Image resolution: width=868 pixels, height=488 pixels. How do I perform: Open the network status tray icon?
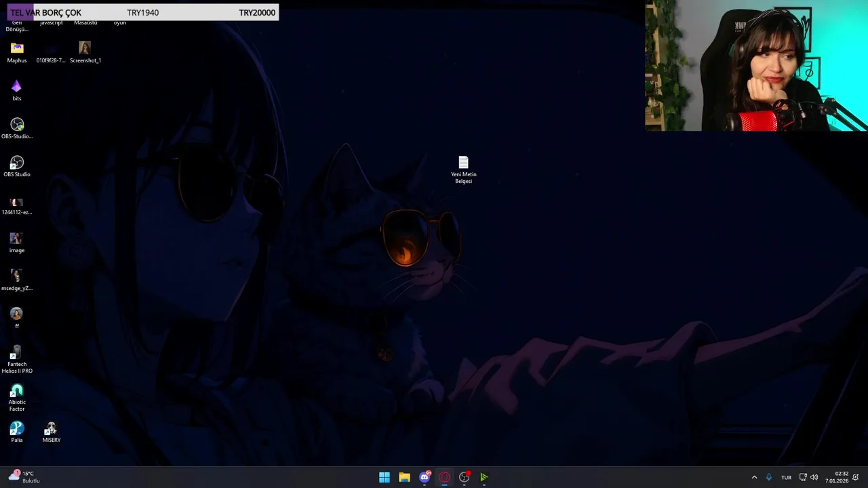point(803,477)
